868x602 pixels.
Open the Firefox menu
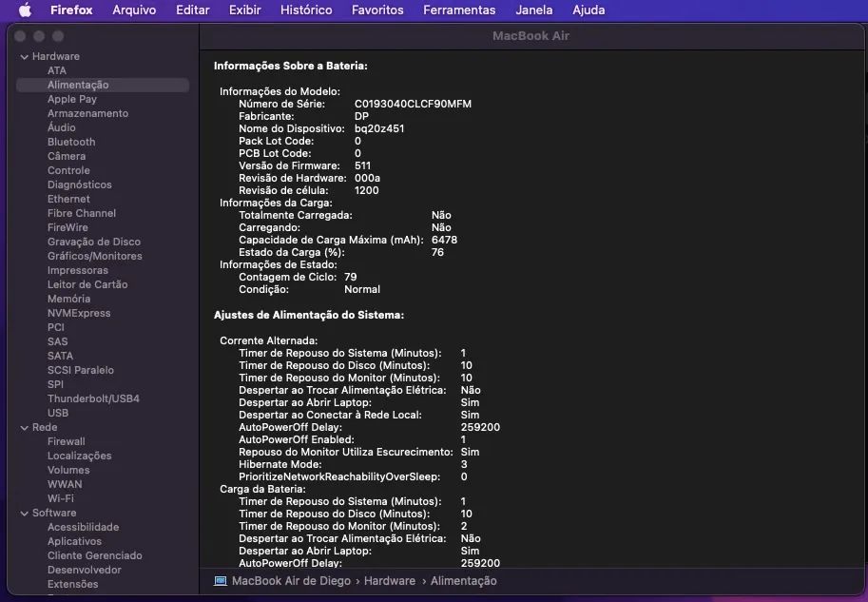pyautogui.click(x=71, y=10)
